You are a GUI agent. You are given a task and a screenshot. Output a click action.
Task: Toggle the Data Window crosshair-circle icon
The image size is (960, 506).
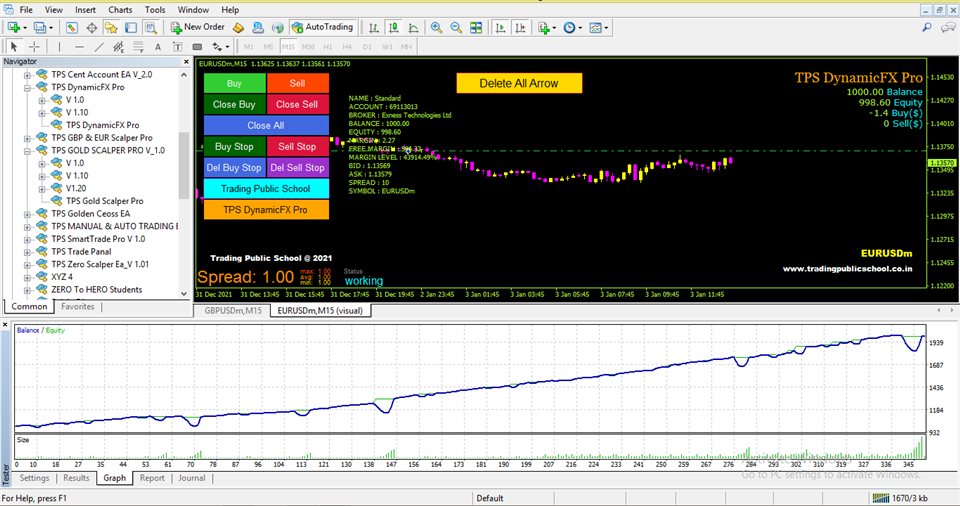(92, 28)
